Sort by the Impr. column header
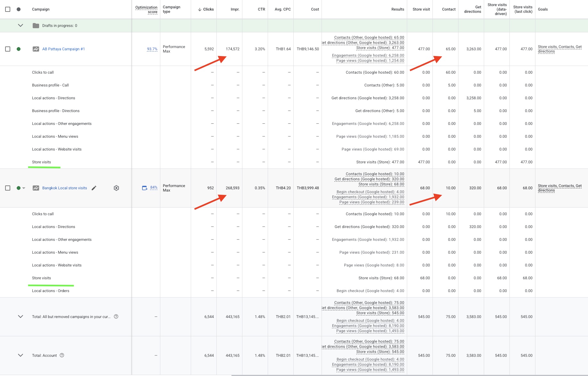Viewport: 588px width, 376px height. 235,9
